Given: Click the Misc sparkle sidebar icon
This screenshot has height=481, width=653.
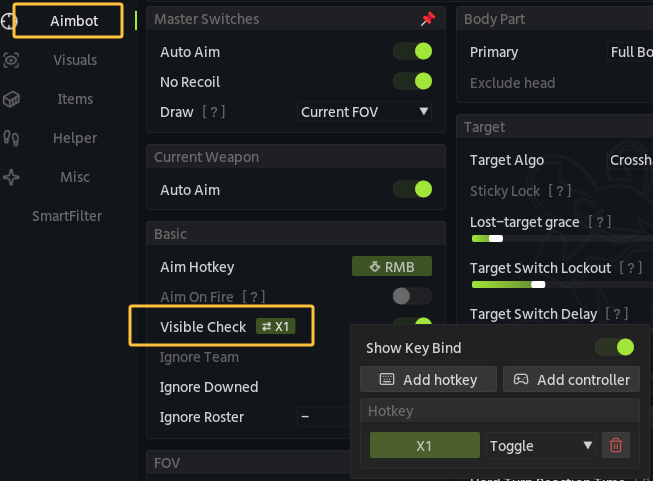Looking at the screenshot, I should click(x=11, y=177).
